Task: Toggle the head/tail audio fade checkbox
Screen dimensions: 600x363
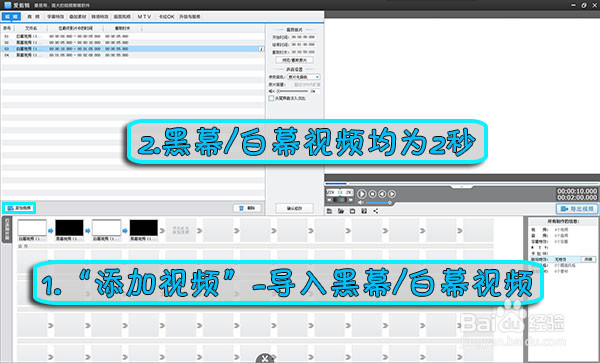Action: tap(271, 98)
